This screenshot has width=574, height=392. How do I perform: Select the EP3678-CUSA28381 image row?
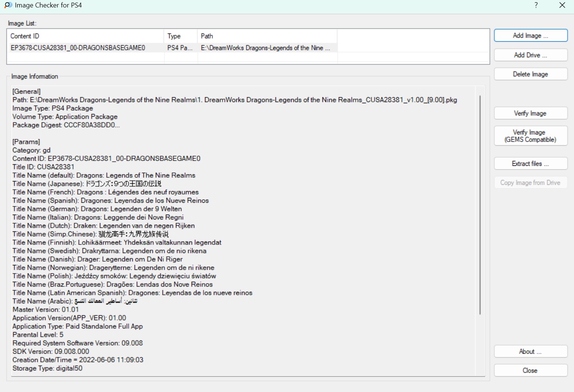(x=78, y=48)
